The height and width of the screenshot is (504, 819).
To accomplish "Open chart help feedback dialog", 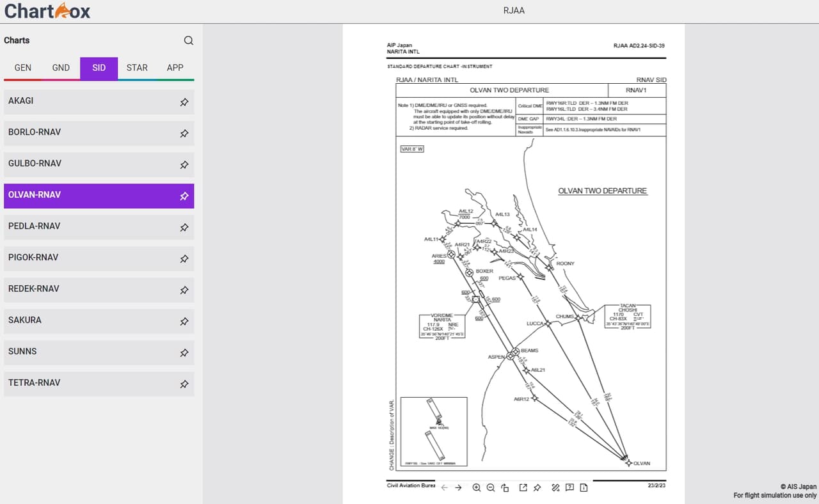I will pos(569,487).
